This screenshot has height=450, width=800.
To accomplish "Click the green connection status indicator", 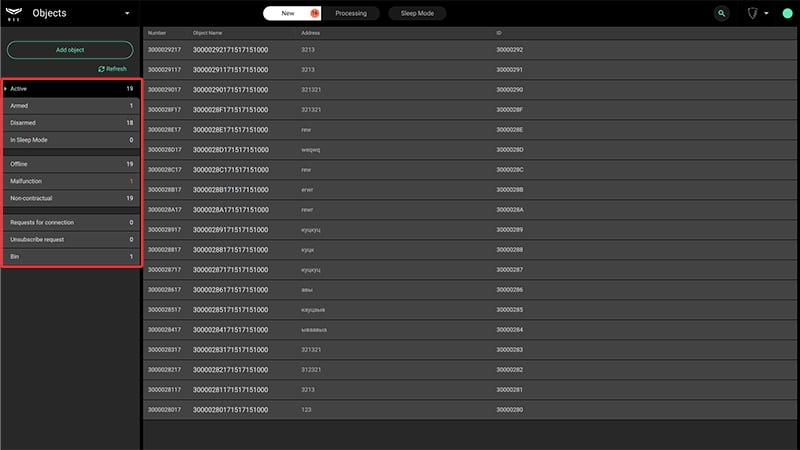I will [787, 13].
